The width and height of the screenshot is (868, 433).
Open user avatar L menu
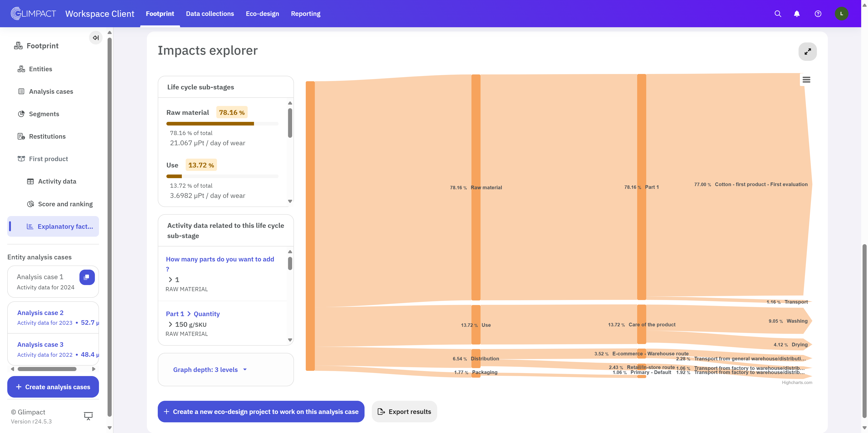point(841,13)
